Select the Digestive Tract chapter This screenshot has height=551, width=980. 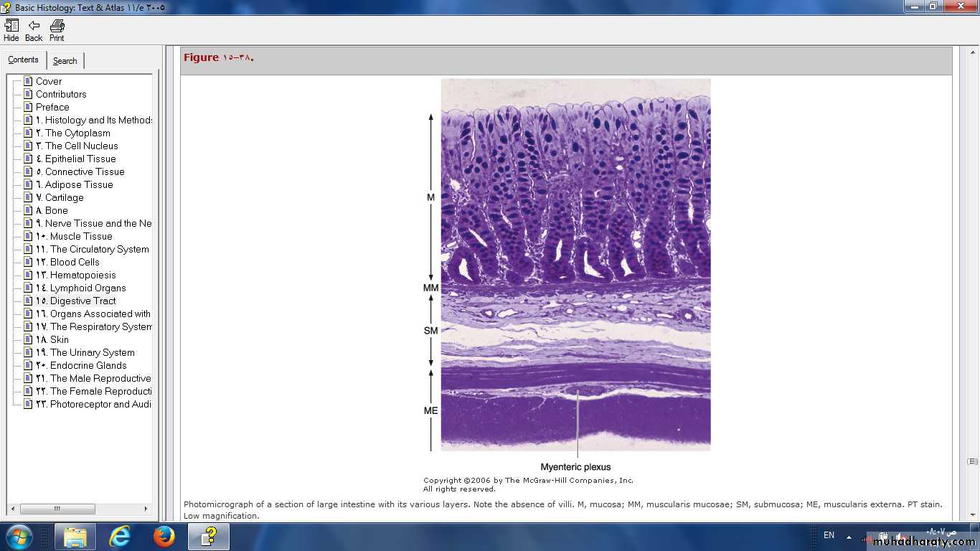83,301
